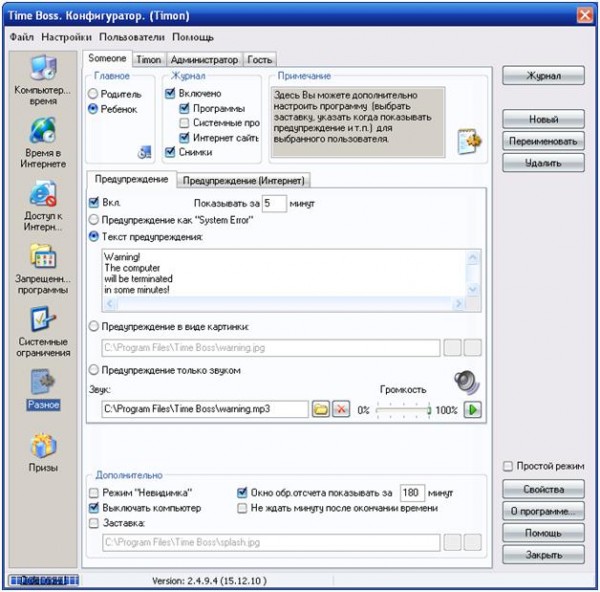Click warning text scrollbar up arrow
600x592 pixels.
tap(473, 257)
